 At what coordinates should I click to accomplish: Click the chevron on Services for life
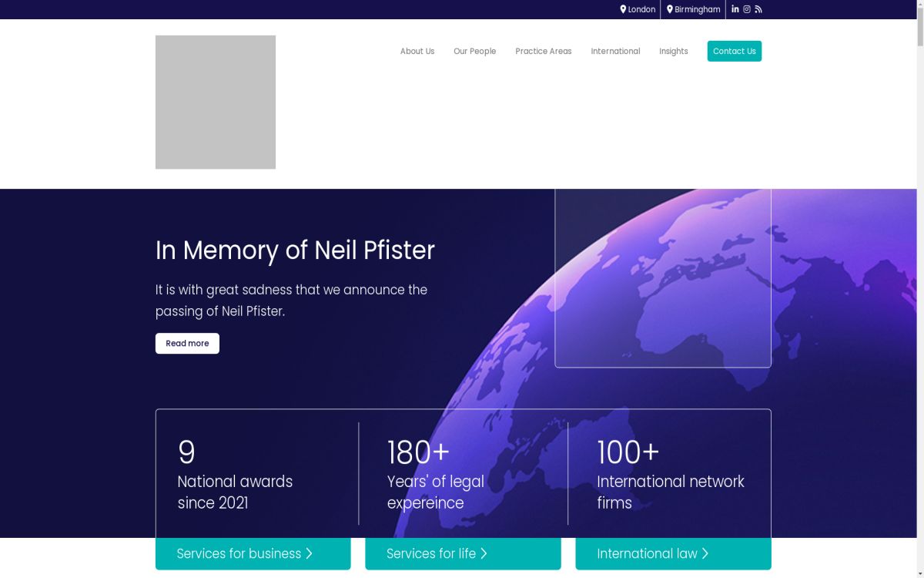(x=484, y=553)
